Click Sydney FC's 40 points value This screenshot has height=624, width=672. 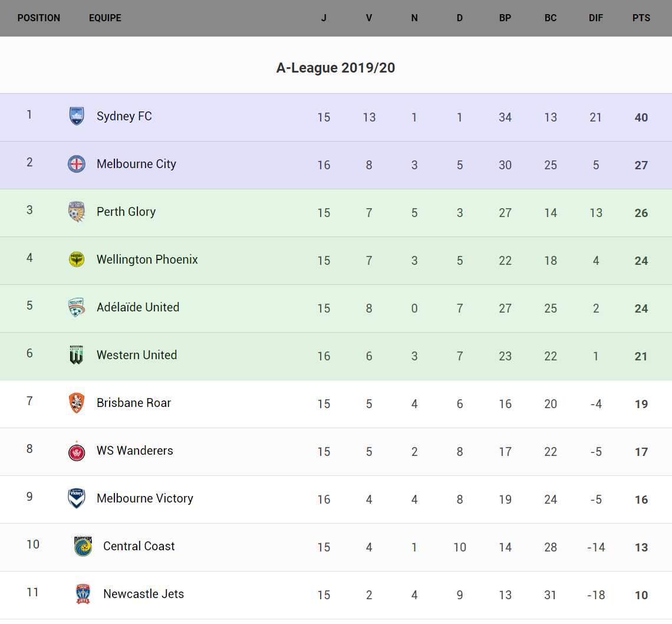(641, 117)
